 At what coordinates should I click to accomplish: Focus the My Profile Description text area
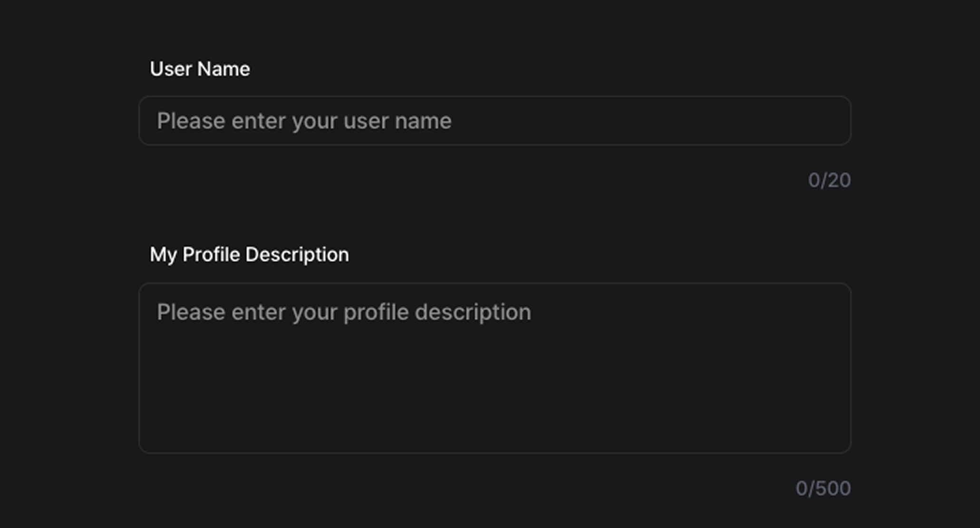(495, 368)
